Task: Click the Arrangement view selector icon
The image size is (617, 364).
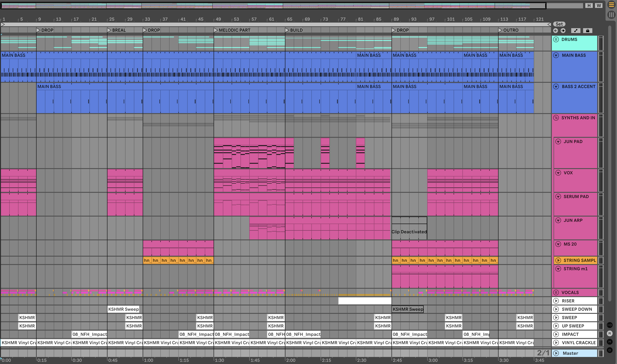Action: click(x=611, y=5)
